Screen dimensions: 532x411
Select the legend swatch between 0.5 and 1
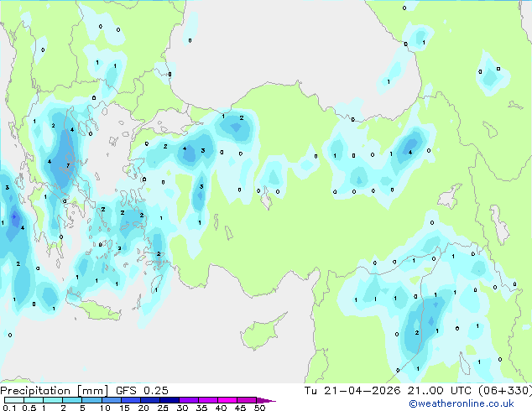click(x=34, y=400)
